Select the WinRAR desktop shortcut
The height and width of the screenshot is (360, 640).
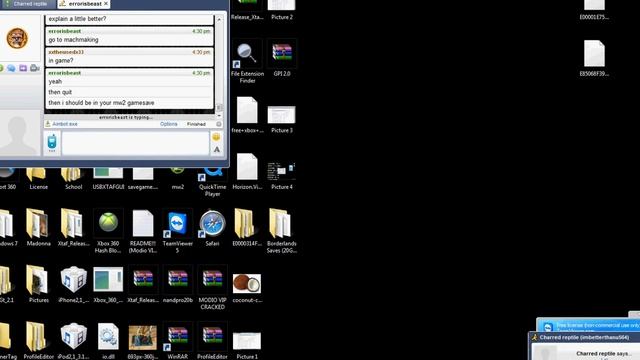click(178, 341)
